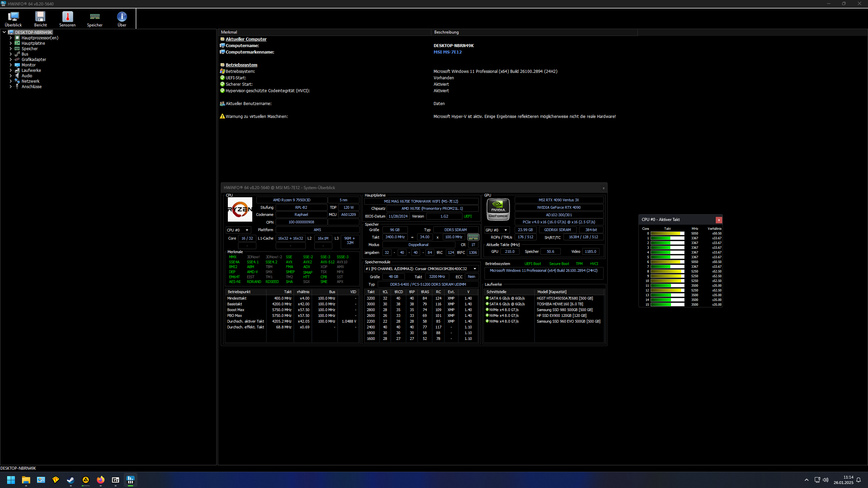Click the Laufwerke drive tree icon
This screenshot has width=868, height=488.
17,70
